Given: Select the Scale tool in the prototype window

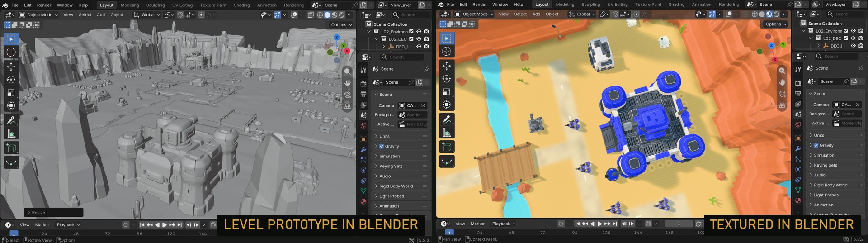Looking at the screenshot, I should click(x=11, y=93).
